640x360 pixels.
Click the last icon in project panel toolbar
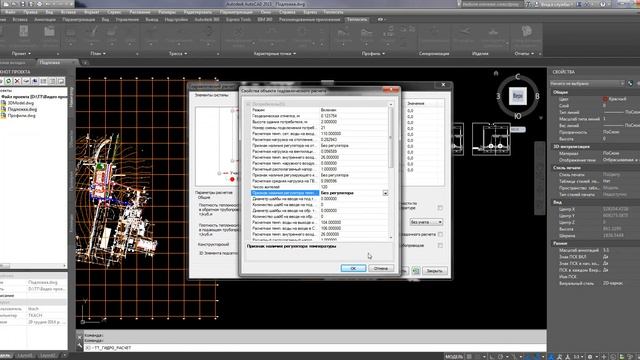click(61, 81)
